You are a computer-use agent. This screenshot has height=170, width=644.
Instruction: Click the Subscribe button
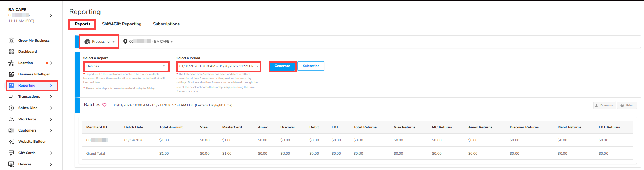coord(311,66)
